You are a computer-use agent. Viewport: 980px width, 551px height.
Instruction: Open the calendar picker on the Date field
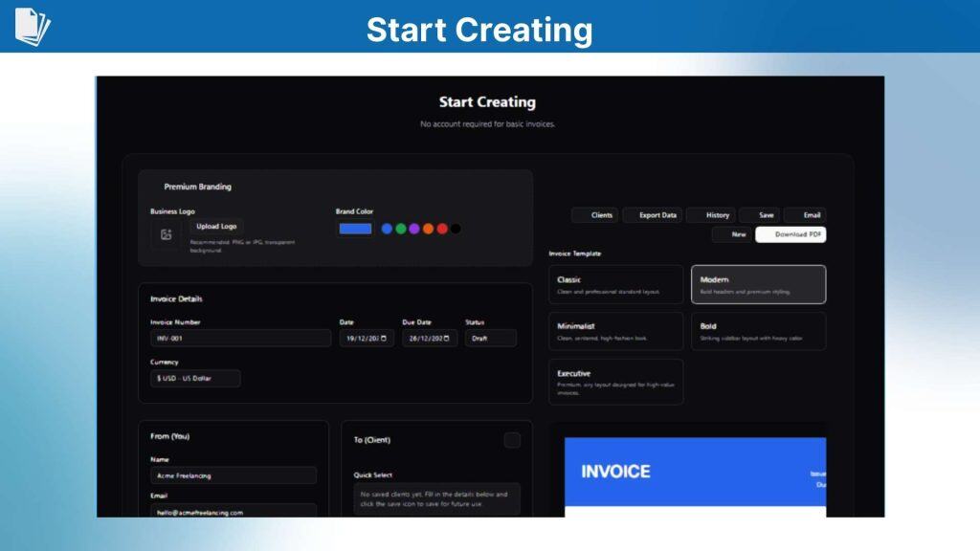(x=386, y=337)
